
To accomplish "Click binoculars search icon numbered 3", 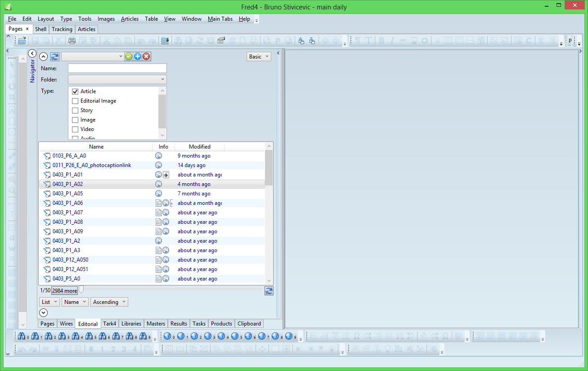I will [63, 336].
